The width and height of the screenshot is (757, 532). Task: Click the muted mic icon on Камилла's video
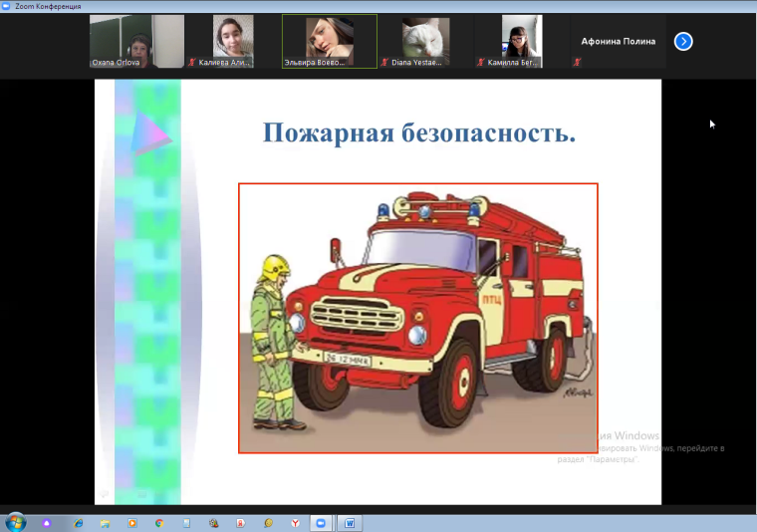coord(481,62)
